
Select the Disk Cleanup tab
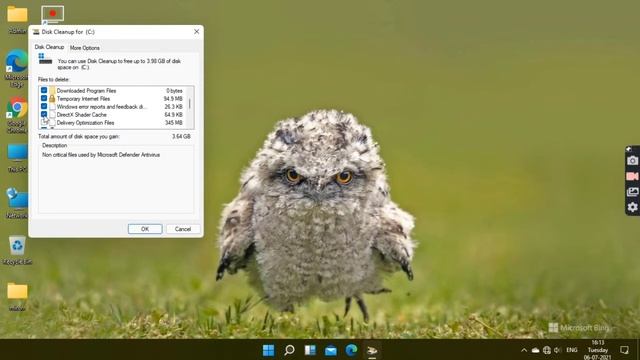[x=49, y=47]
